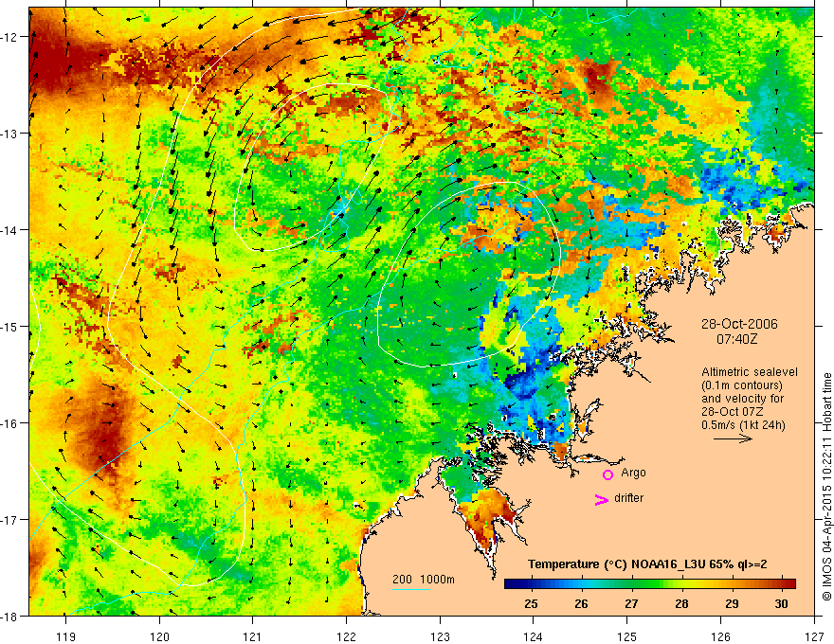Click the '30' colorbar tick label
The width and height of the screenshot is (834, 644).
(x=781, y=604)
